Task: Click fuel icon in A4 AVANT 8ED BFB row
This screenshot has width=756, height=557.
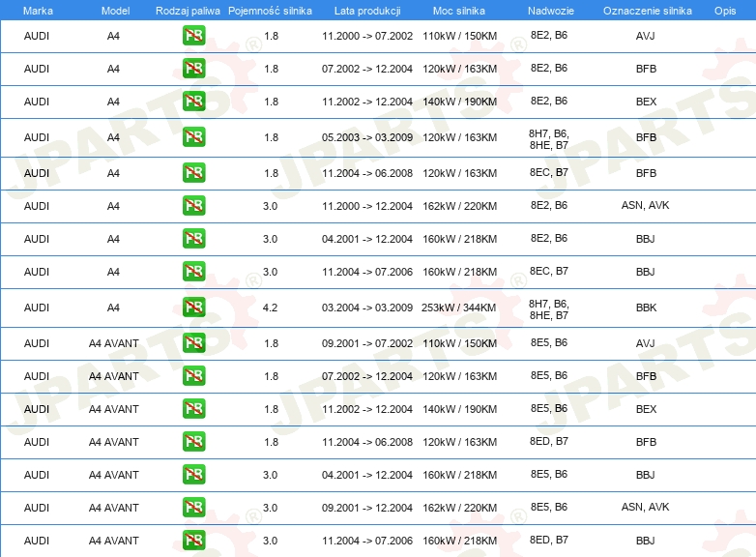Action: coord(193,442)
